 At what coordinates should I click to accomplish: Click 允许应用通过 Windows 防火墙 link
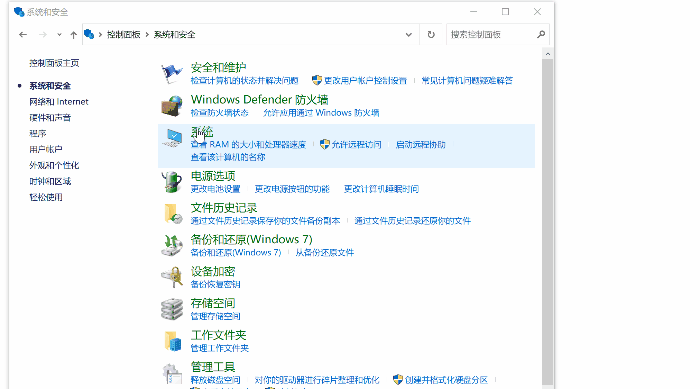(321, 113)
